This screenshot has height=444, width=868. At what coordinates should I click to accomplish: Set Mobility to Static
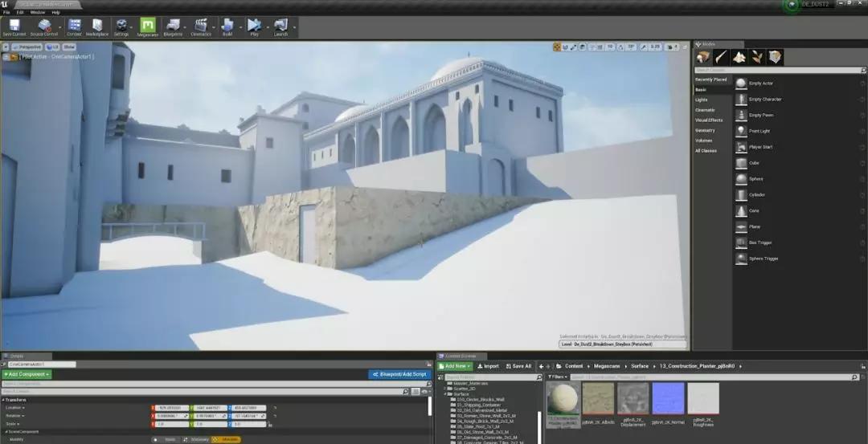166,439
